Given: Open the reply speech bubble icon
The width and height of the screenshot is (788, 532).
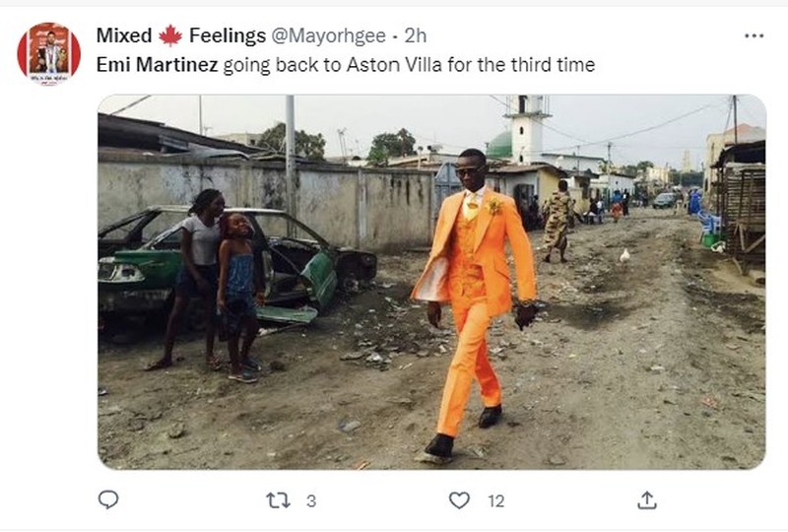Looking at the screenshot, I should [x=108, y=499].
